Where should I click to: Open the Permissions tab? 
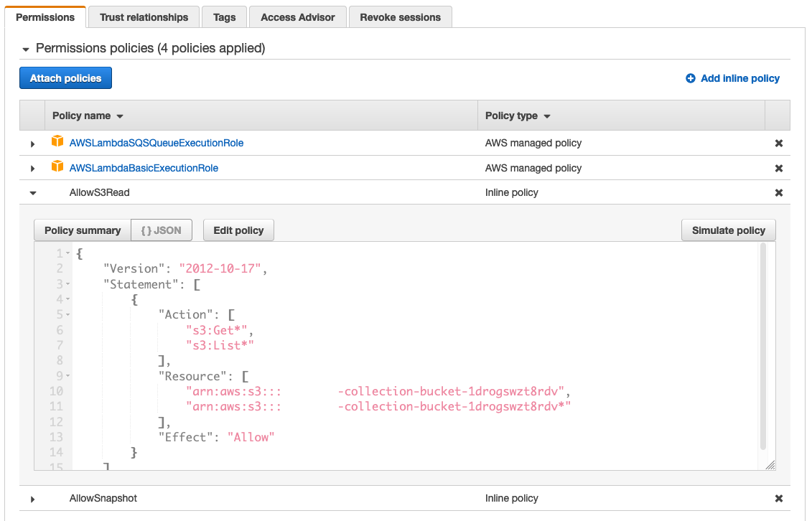coord(45,17)
